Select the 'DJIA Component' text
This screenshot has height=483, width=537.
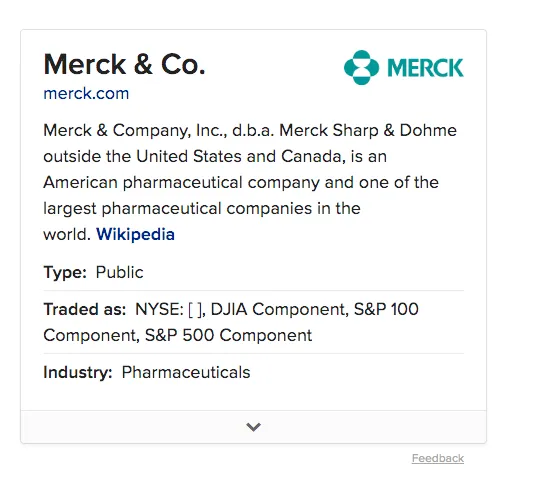pos(279,309)
